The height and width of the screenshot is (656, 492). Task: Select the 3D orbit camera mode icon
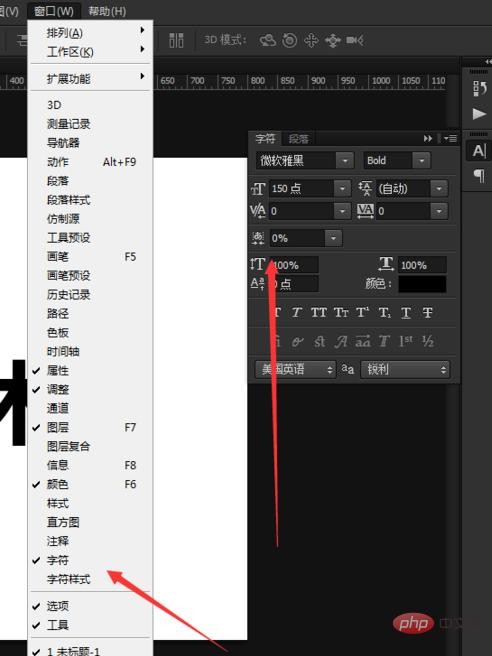(268, 41)
